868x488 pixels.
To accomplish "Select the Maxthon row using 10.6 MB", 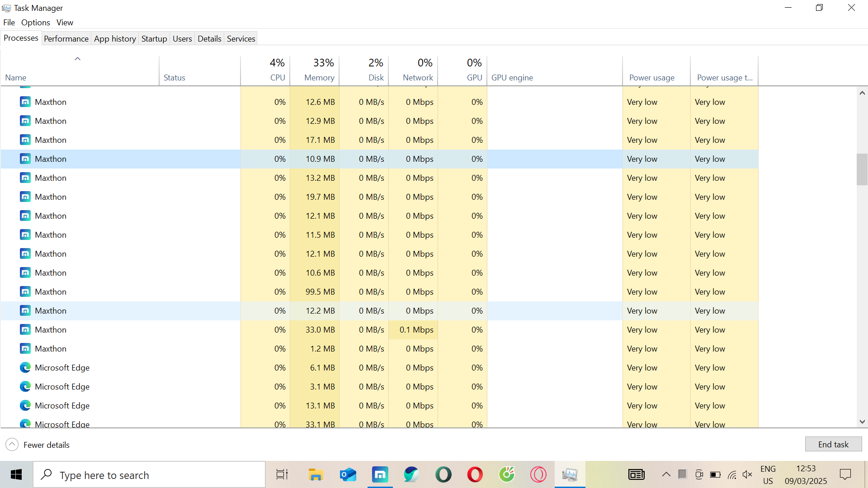I will 379,273.
